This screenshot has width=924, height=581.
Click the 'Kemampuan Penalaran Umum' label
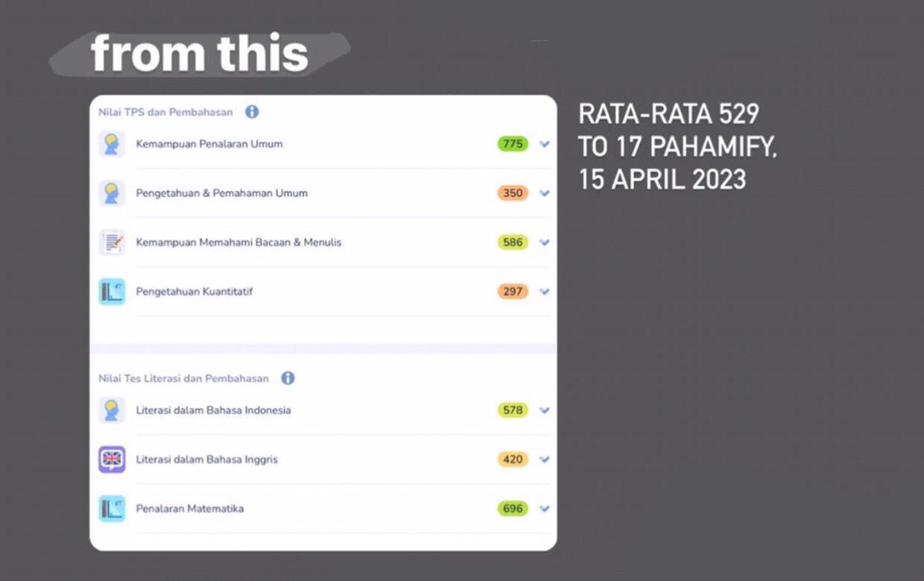(x=209, y=144)
